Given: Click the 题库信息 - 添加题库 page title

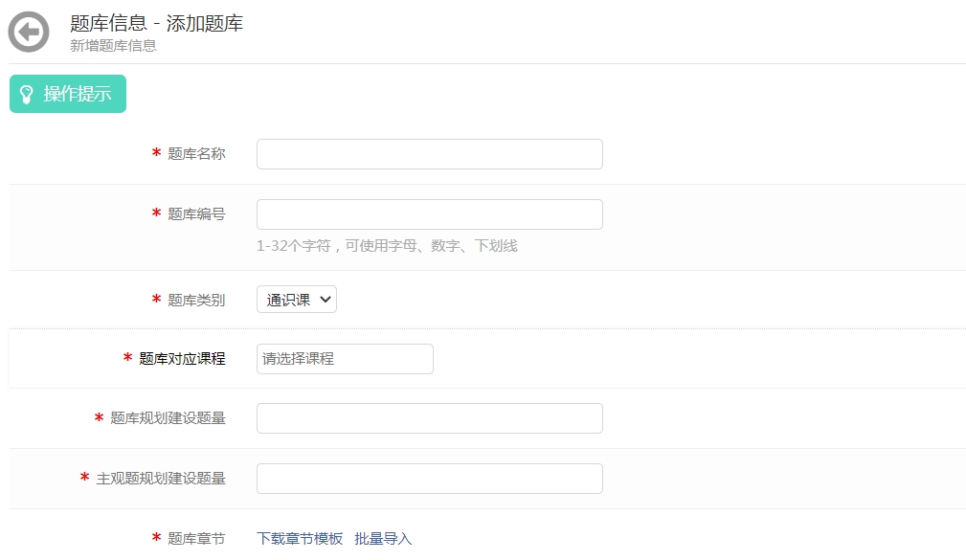Looking at the screenshot, I should pyautogui.click(x=157, y=24).
